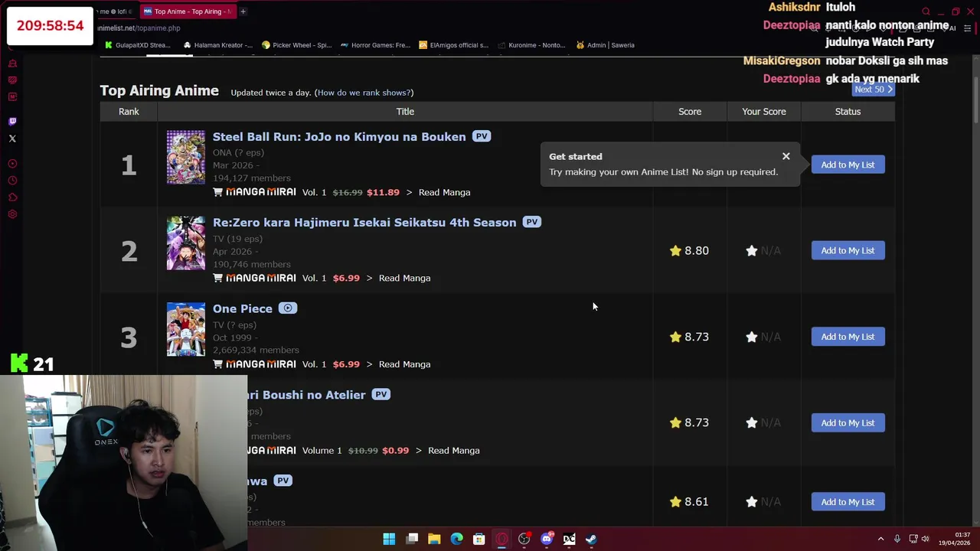
Task: Click the Opera GX taskbar icon
Action: click(501, 539)
